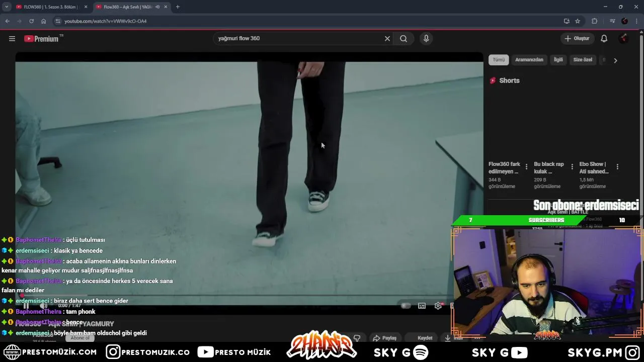Toggle subtitles button in the player
Screen dimensions: 644x362
pyautogui.click(x=422, y=306)
